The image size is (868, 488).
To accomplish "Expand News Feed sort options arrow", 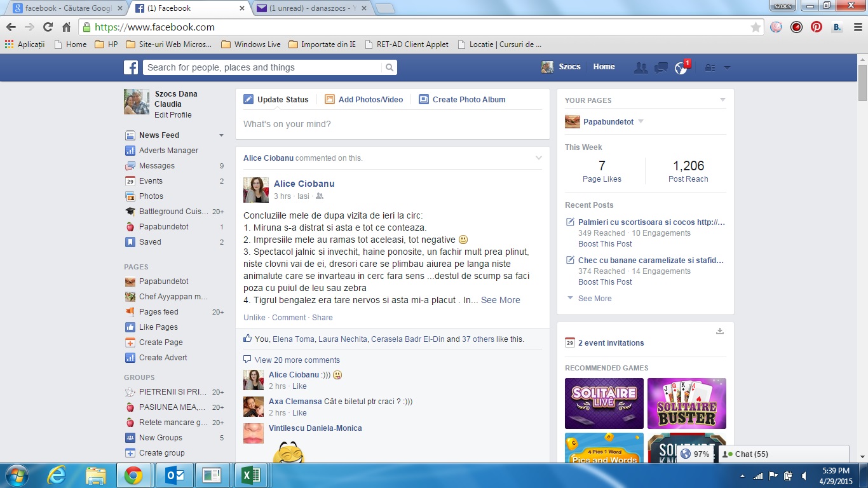I will [x=221, y=135].
